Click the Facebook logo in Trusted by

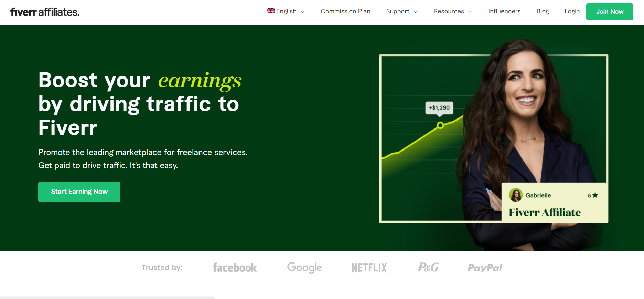[x=235, y=268]
